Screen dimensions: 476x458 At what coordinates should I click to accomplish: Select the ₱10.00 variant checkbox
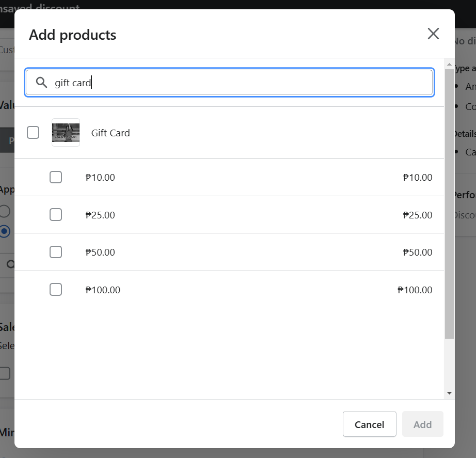tap(56, 177)
